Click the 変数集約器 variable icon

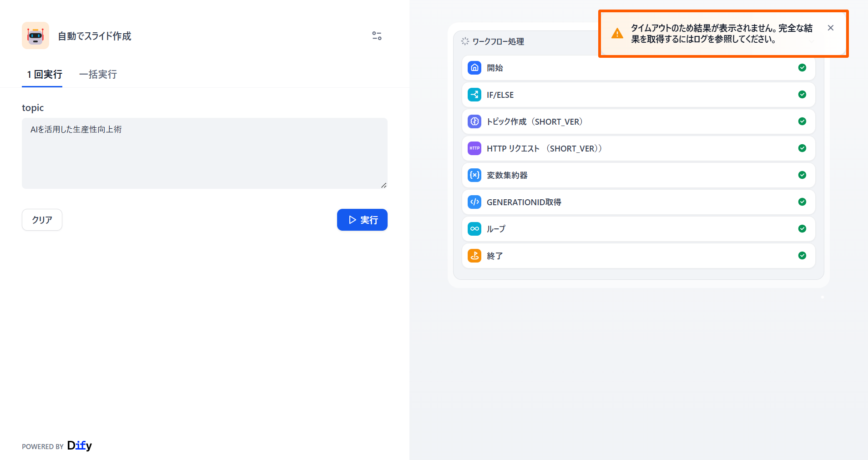pos(474,175)
